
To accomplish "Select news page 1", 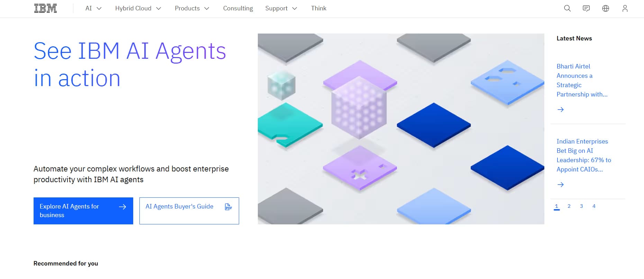I will [x=556, y=206].
